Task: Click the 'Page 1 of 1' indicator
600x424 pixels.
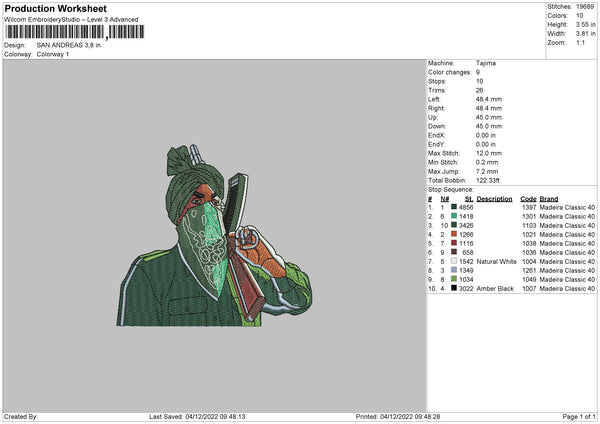Action: pyautogui.click(x=579, y=416)
